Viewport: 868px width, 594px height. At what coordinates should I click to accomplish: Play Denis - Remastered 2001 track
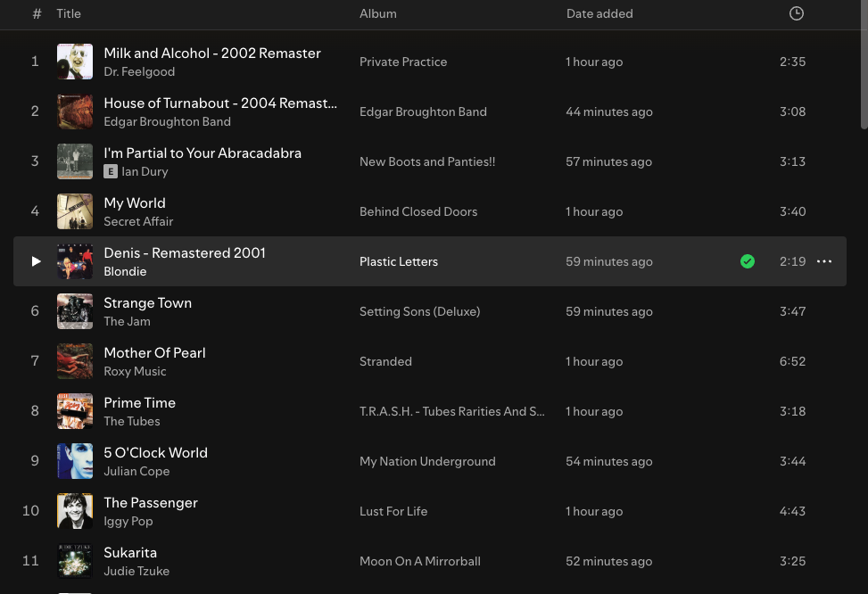(x=36, y=261)
